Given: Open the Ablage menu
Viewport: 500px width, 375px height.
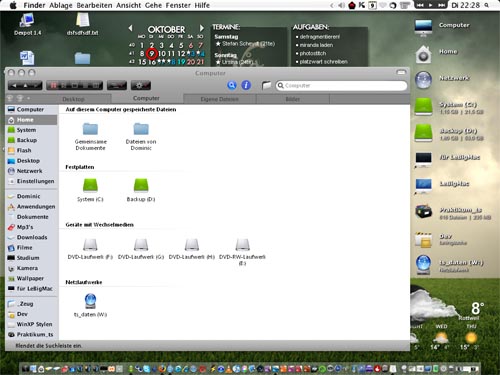Looking at the screenshot, I should coord(61,5).
